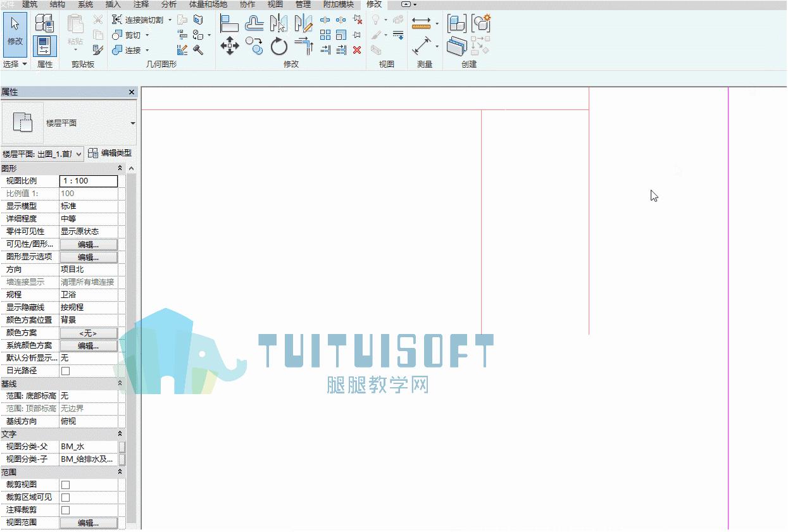Select the Modify (修改) arrow tool

tap(15, 33)
